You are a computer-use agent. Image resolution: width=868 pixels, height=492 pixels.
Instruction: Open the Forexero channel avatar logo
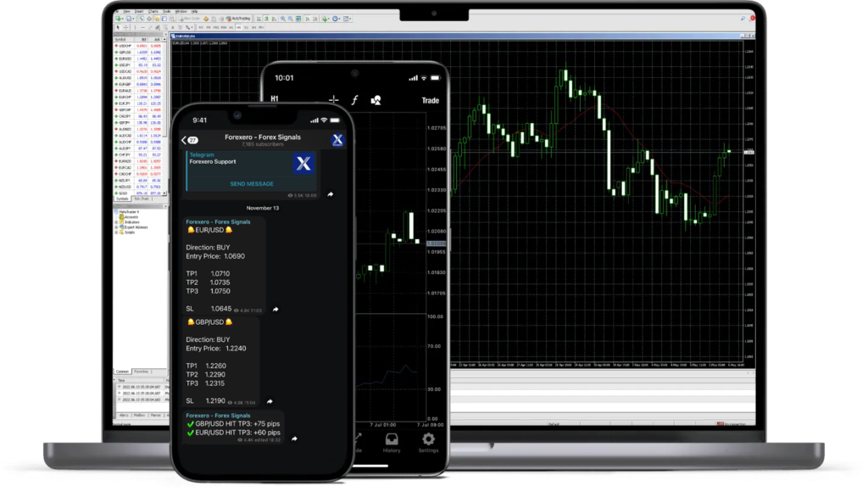tap(337, 140)
